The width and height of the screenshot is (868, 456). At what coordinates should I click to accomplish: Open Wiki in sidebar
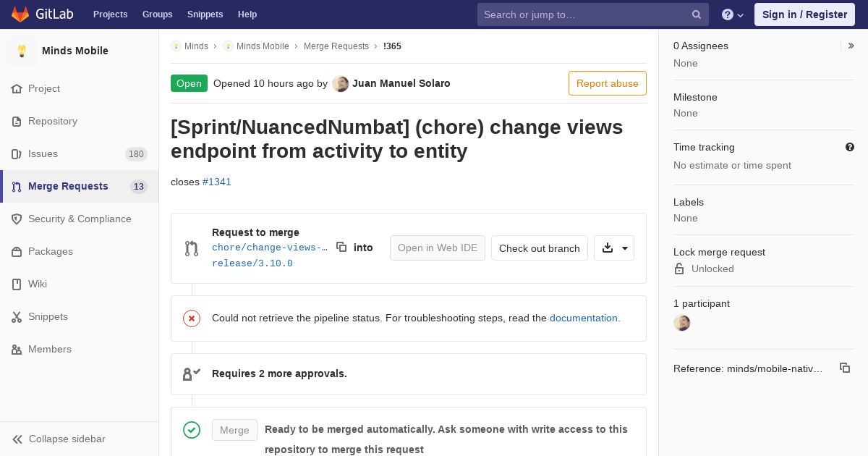tap(80, 284)
